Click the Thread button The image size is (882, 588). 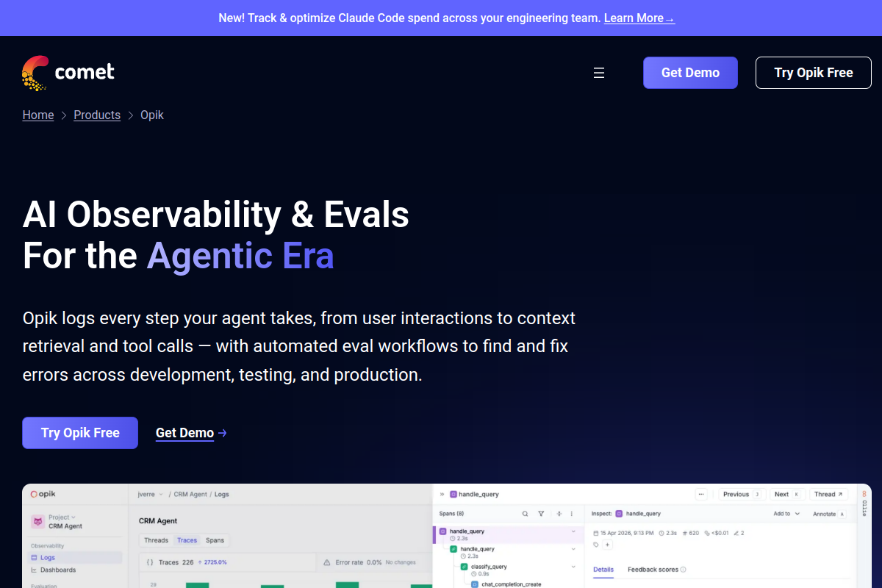coord(829,495)
